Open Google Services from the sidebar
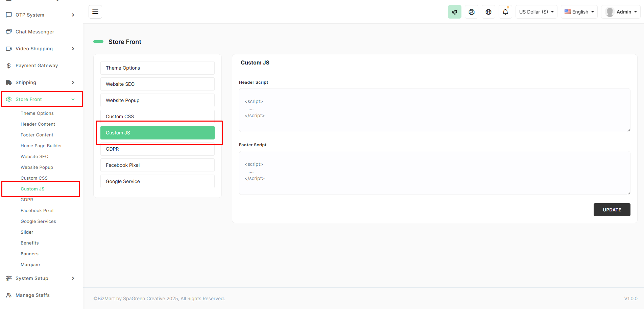The image size is (644, 309). pyautogui.click(x=38, y=221)
